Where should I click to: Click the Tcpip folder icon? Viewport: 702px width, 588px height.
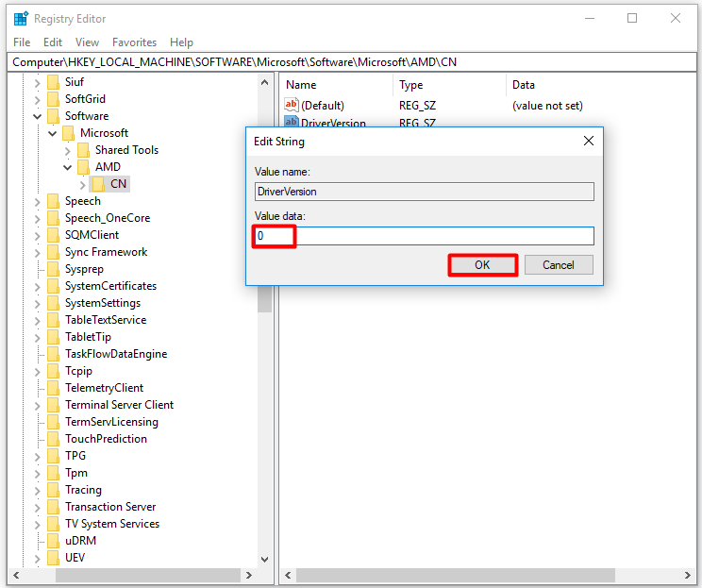pyautogui.click(x=53, y=371)
